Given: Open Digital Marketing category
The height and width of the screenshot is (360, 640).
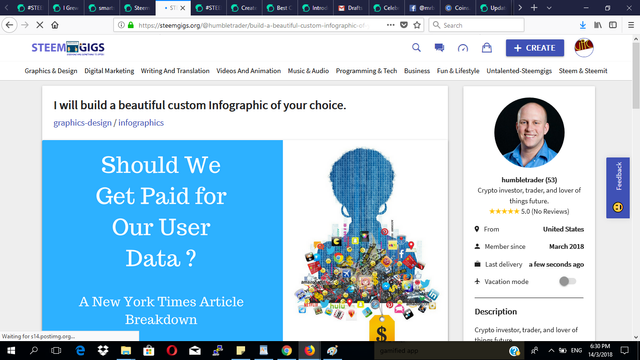Looking at the screenshot, I should point(109,71).
